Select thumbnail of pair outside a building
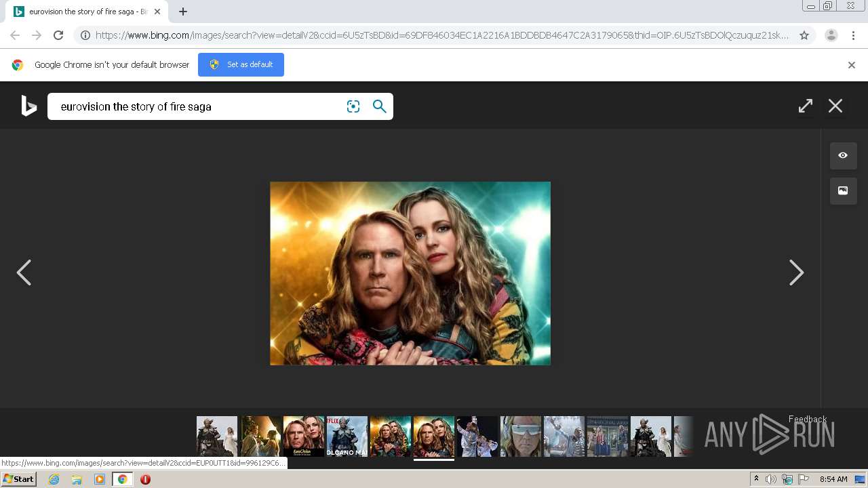 pyautogui.click(x=608, y=436)
